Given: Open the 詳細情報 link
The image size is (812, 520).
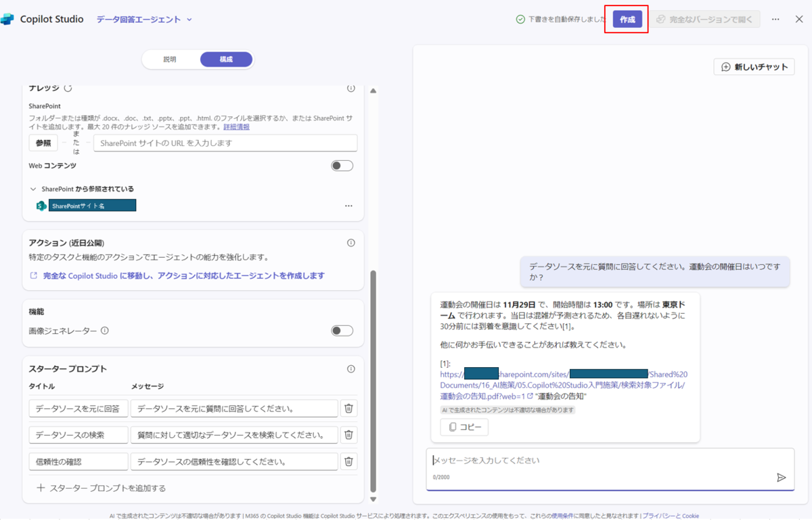Looking at the screenshot, I should point(236,126).
